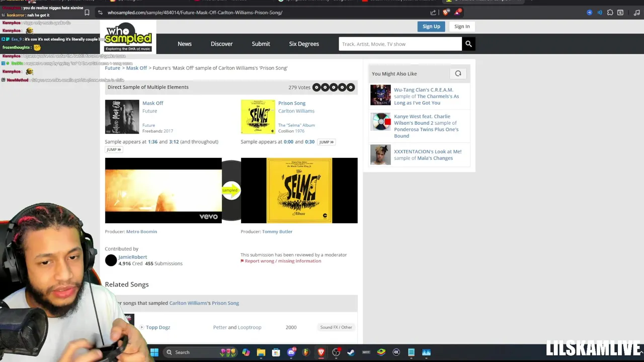Open OBS Studio from the taskbar
Image resolution: width=644 pixels, height=362 pixels.
[336, 352]
